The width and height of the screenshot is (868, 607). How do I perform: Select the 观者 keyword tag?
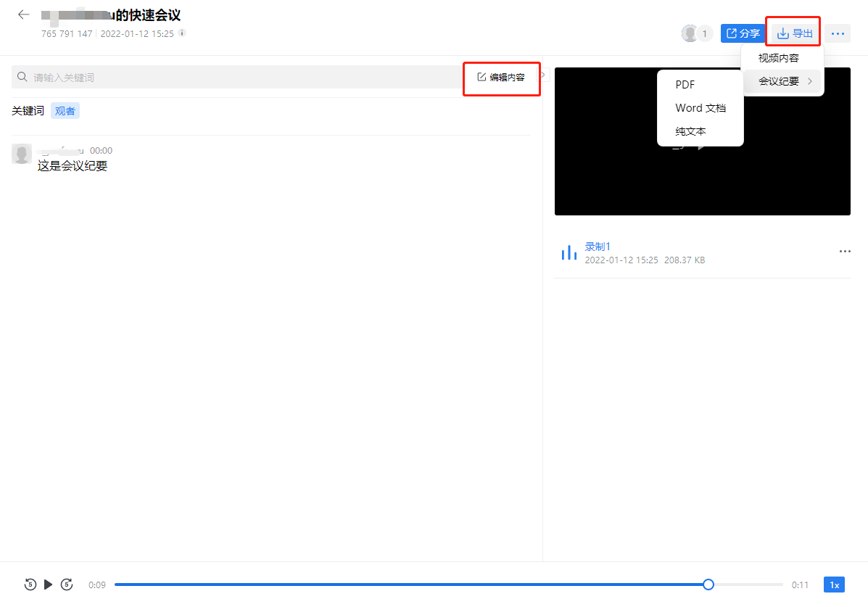[65, 111]
